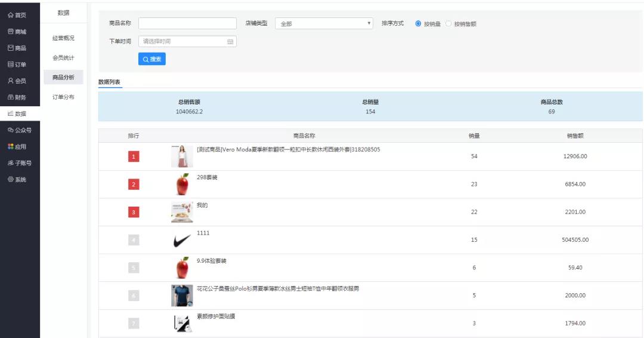Open 公众号 section

(20, 130)
